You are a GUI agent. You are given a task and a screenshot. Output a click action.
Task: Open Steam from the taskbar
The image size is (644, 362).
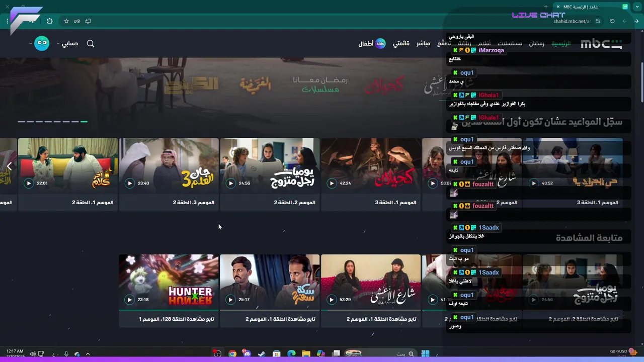click(262, 354)
